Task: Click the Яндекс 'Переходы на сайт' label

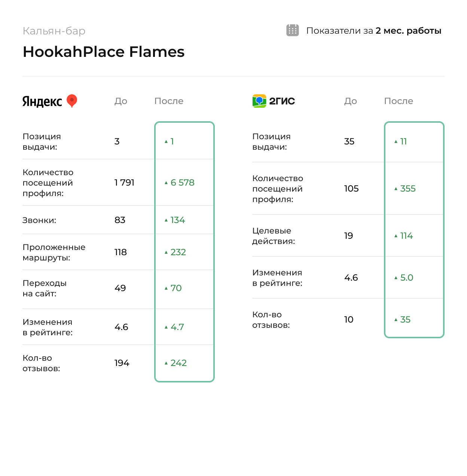Action: click(x=45, y=288)
